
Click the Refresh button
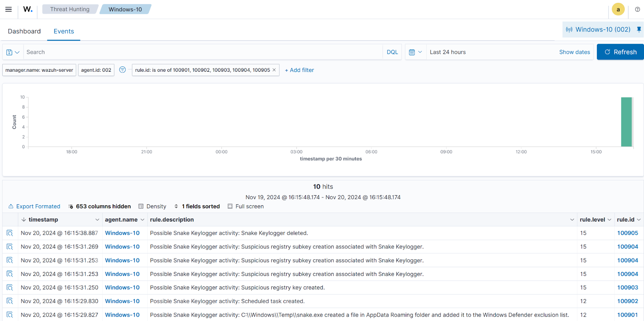tap(620, 52)
